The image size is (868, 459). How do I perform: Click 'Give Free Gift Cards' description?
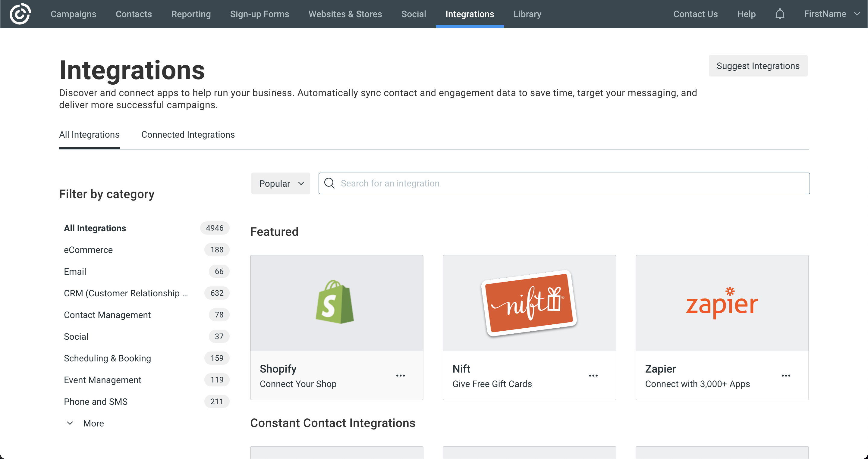coord(492,384)
